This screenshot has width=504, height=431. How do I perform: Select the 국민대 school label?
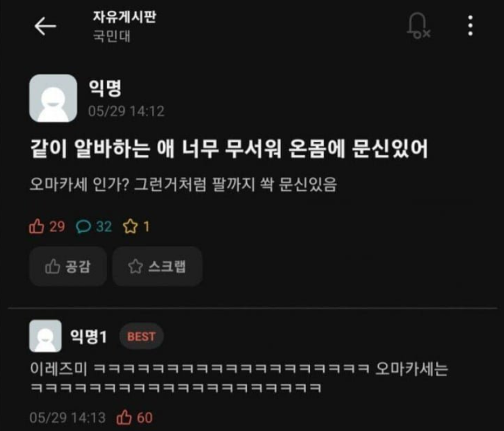click(x=112, y=37)
